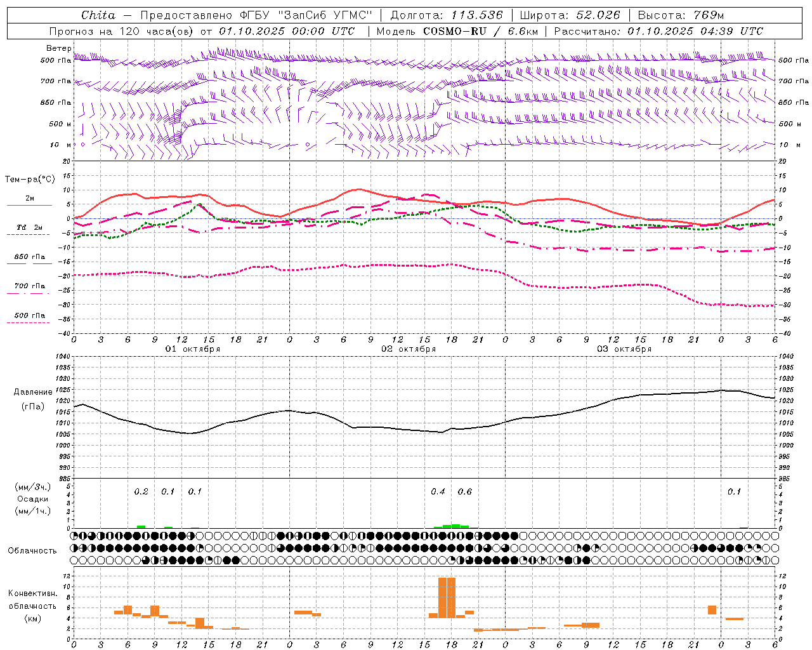The width and height of the screenshot is (812, 650).
Task: Select the elevation value 769м
Action: [x=709, y=15]
